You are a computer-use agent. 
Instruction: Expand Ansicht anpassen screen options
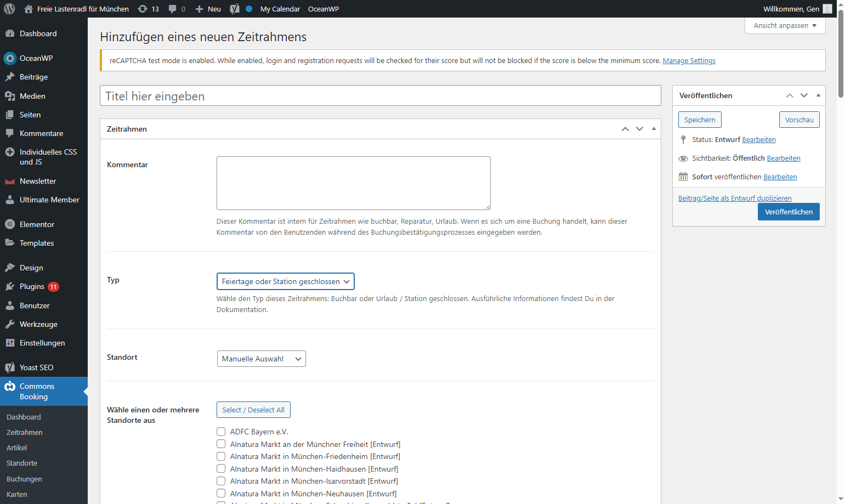pyautogui.click(x=785, y=26)
